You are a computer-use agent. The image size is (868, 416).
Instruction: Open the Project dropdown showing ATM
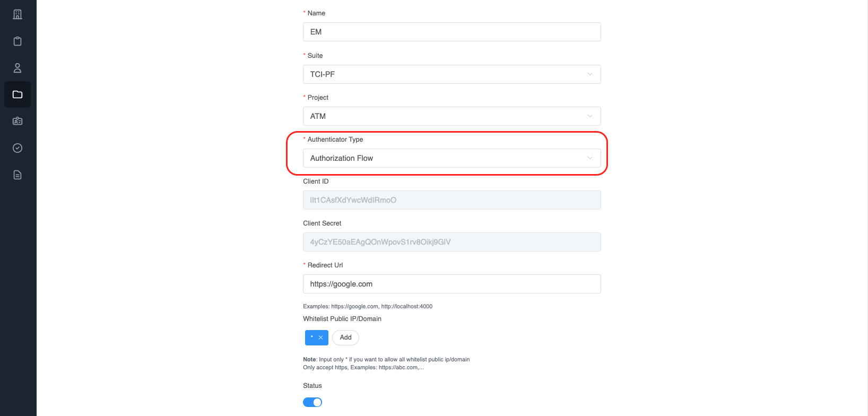tap(451, 116)
